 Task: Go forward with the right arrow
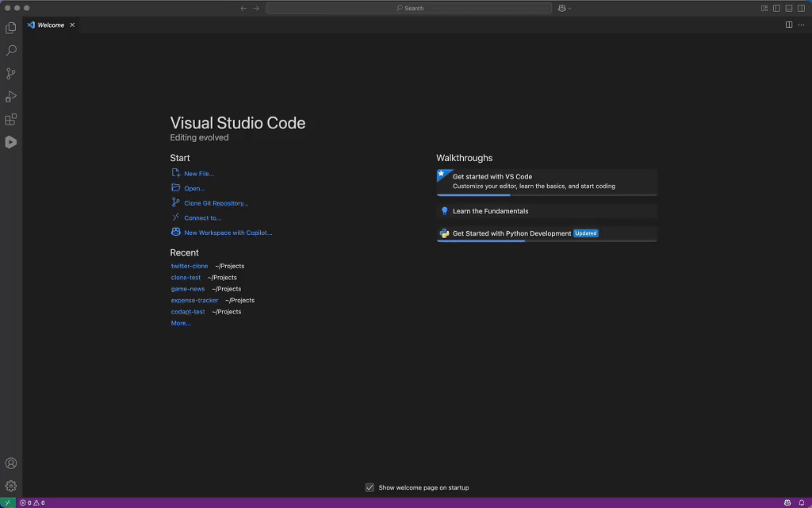[256, 8]
